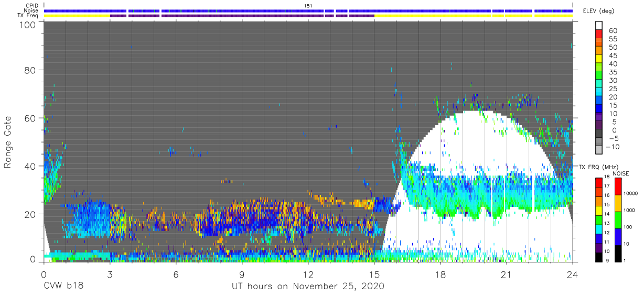Click the 15 tick on UT hours axis
The width and height of the screenshot is (644, 297).
pos(374,274)
